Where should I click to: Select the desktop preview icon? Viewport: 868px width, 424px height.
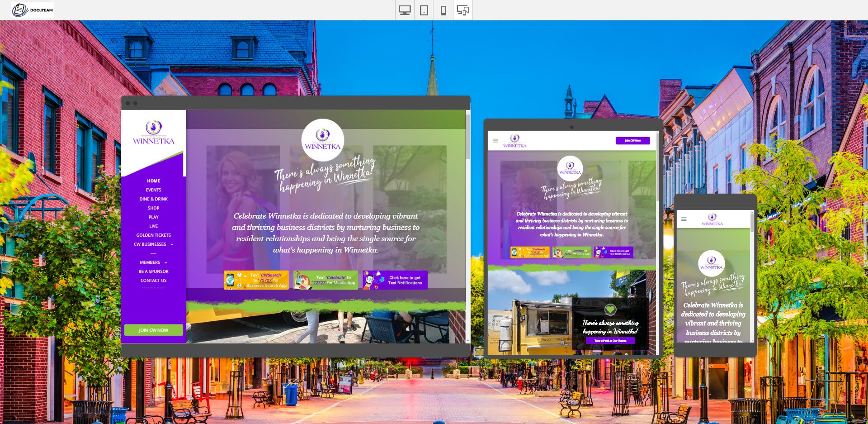click(405, 9)
